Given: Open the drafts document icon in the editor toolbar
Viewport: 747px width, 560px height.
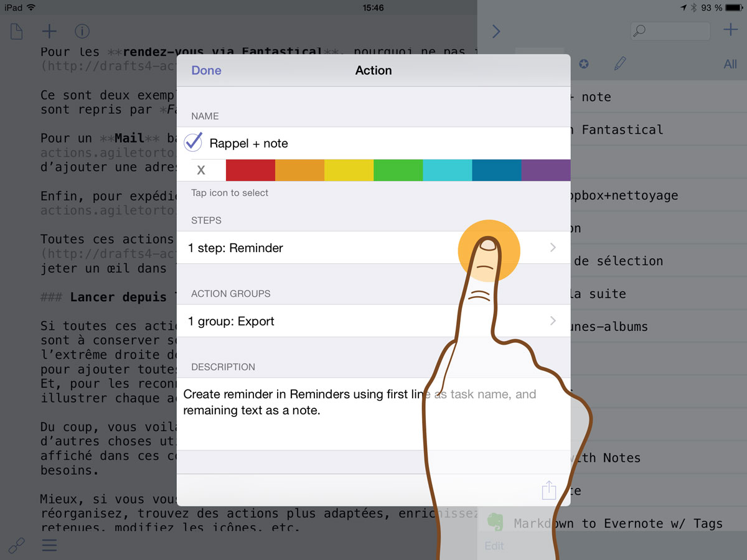Looking at the screenshot, I should pyautogui.click(x=16, y=30).
